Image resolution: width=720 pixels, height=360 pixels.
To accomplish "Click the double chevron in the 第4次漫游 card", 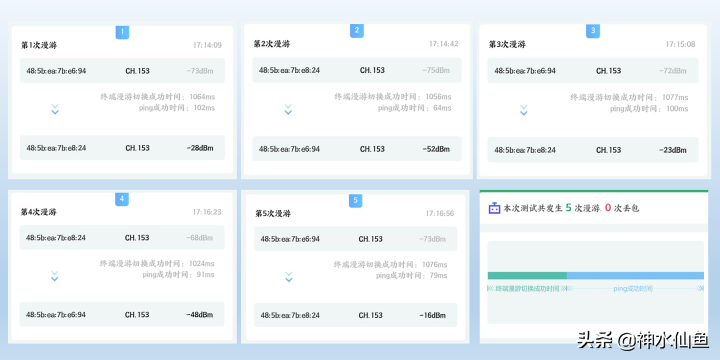I will tap(54, 276).
